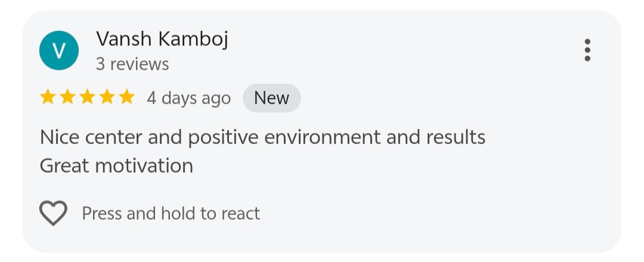
Task: Click the word positive in the review
Action: (223, 138)
